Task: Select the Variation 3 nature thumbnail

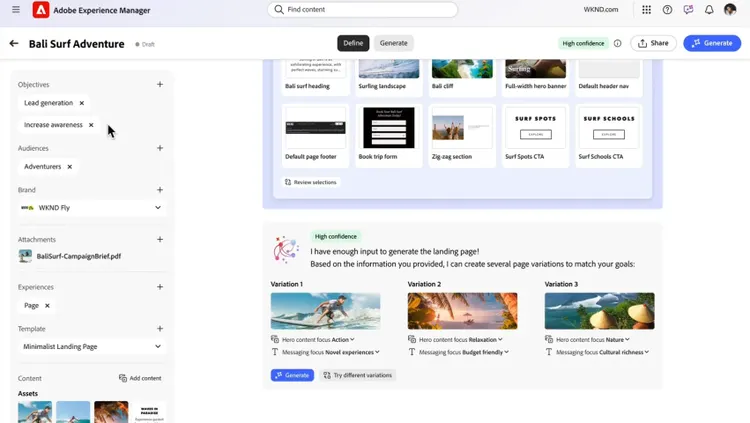Action: pyautogui.click(x=599, y=311)
